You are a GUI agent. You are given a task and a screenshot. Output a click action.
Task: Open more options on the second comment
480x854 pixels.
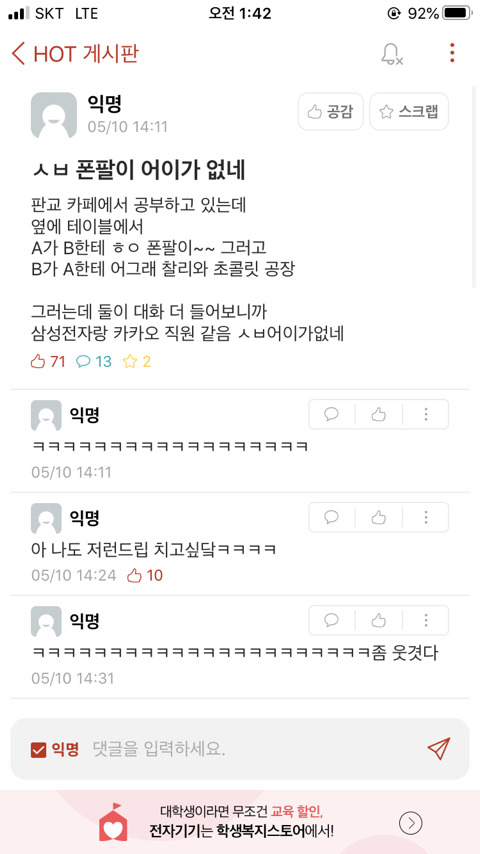coord(426,517)
